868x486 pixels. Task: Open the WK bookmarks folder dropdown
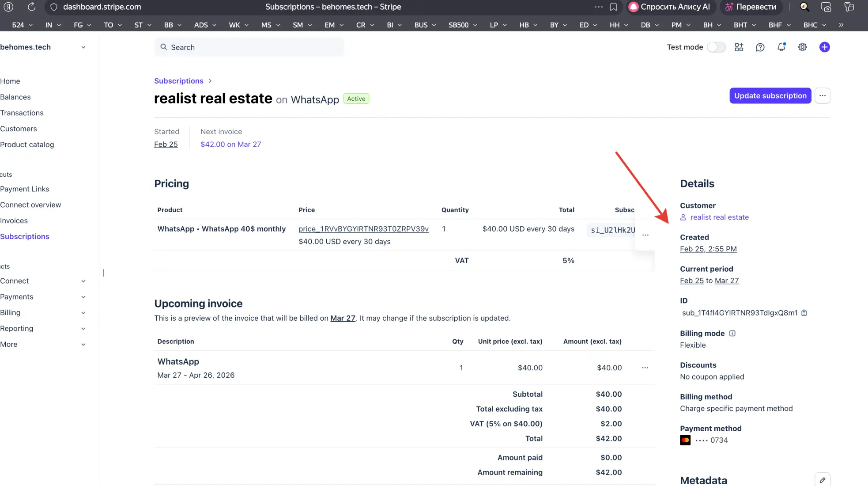238,25
